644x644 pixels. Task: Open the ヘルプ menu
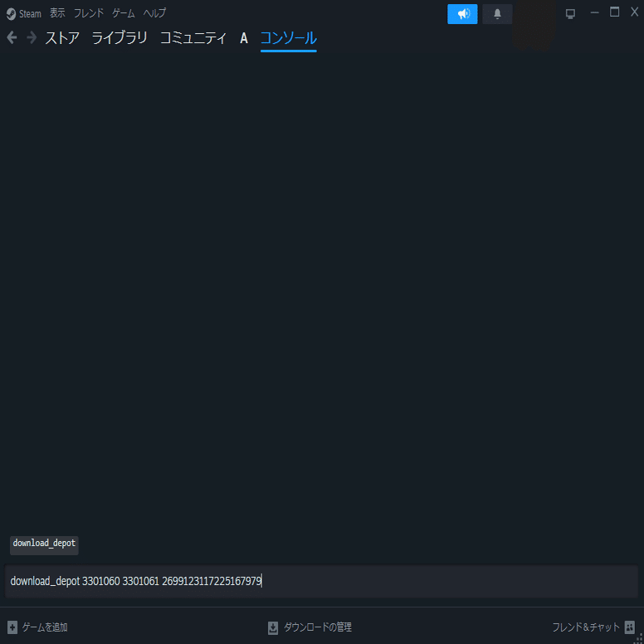(x=154, y=13)
